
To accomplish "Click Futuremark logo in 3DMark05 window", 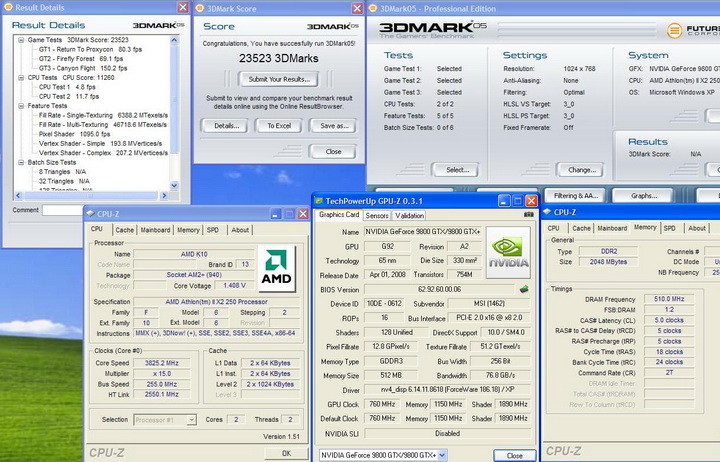I will (x=674, y=31).
